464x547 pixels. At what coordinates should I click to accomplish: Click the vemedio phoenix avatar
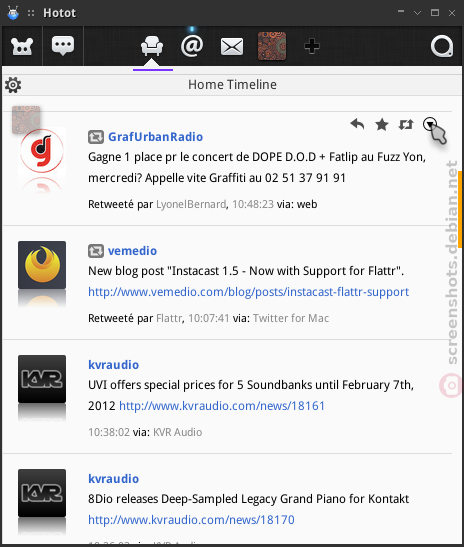click(x=42, y=265)
